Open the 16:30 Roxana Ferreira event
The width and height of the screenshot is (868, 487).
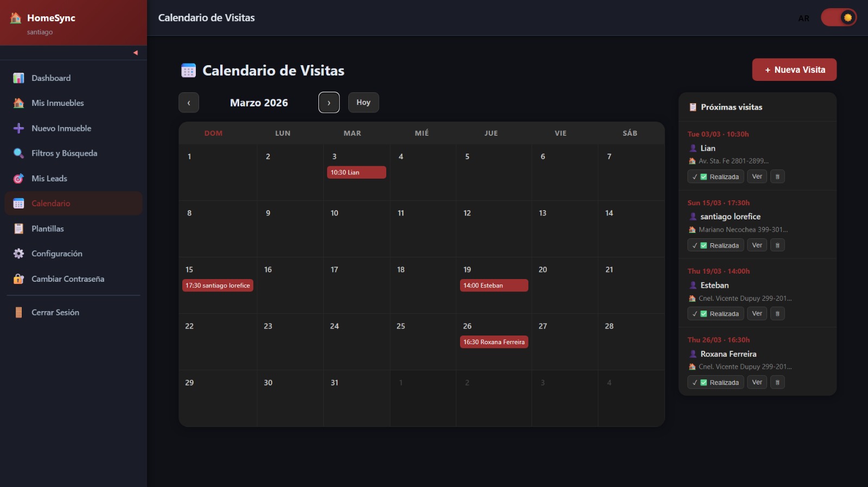[494, 342]
